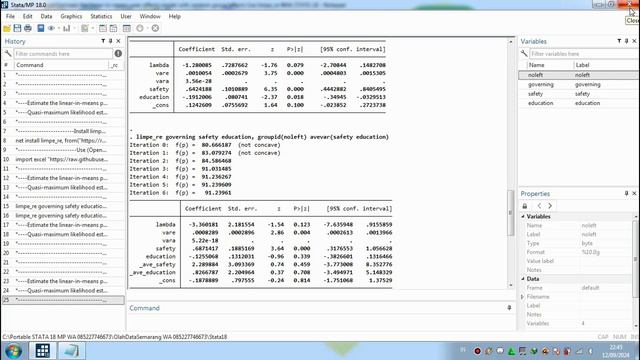Open the Data menu
This screenshot has height=360, width=640.
pyautogui.click(x=46, y=16)
